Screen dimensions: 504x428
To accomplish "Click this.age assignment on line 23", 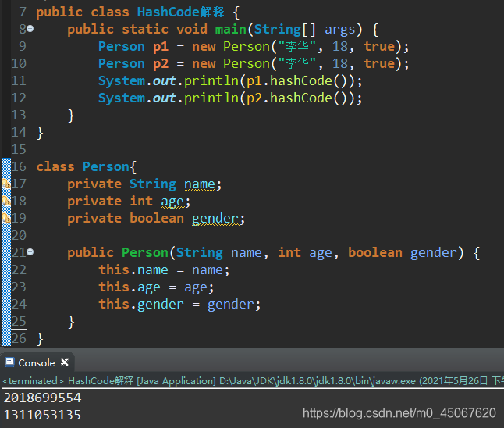I will point(156,287).
